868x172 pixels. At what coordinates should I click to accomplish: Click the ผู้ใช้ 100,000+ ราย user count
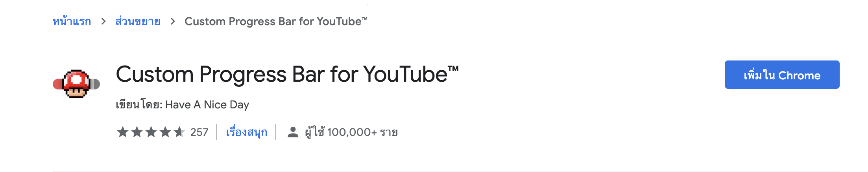pos(351,132)
